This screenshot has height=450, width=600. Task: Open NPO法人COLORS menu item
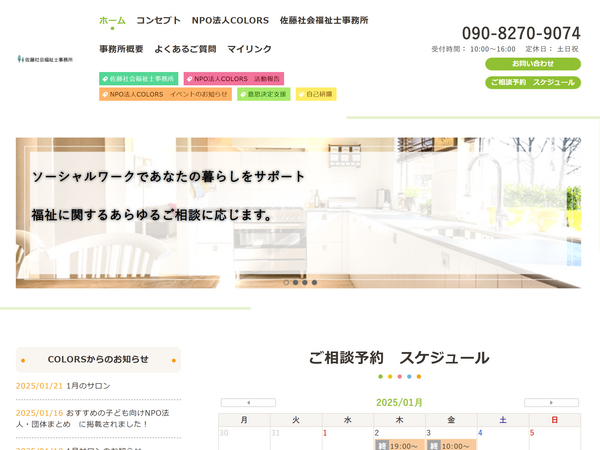click(230, 20)
